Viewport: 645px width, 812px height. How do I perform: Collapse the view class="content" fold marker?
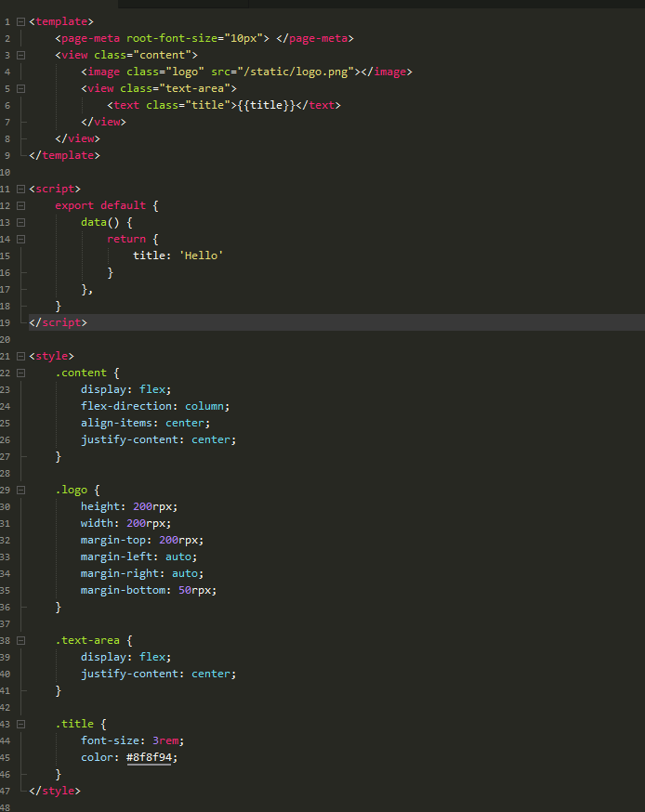click(20, 55)
